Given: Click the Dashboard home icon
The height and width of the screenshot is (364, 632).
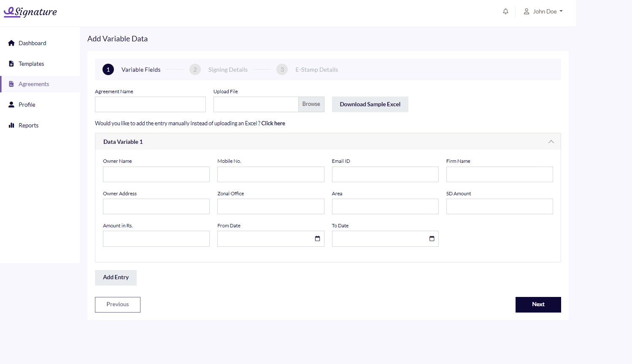Looking at the screenshot, I should tap(11, 43).
